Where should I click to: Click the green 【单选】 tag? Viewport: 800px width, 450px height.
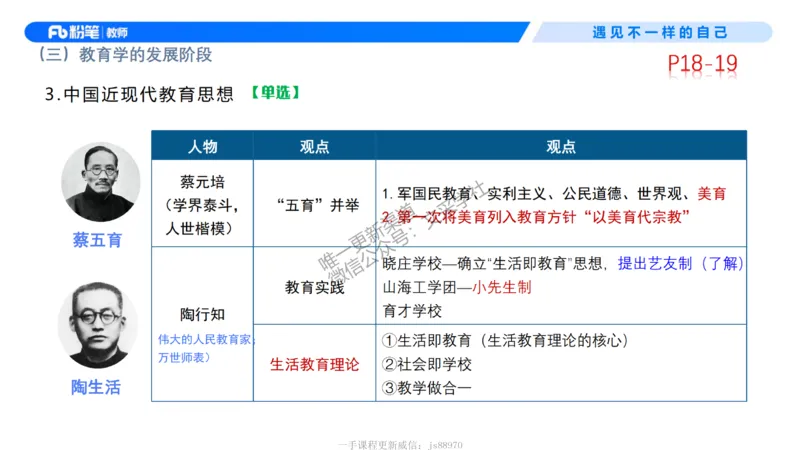(x=276, y=92)
